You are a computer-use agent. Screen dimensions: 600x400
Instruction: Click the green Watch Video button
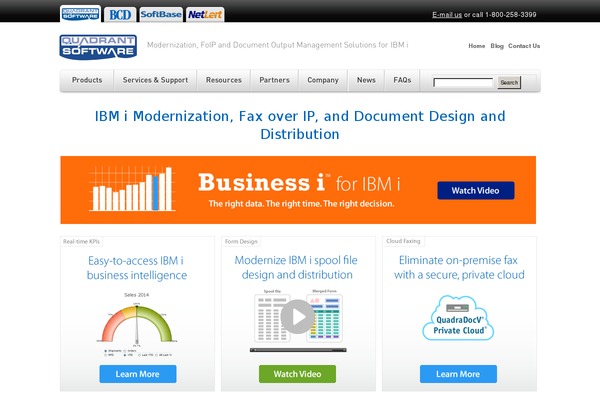297,374
